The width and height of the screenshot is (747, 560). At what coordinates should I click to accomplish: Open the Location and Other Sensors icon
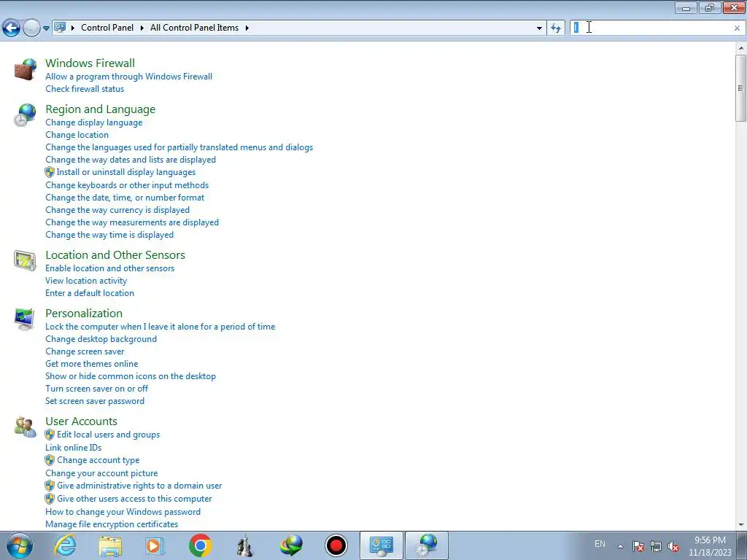point(25,261)
